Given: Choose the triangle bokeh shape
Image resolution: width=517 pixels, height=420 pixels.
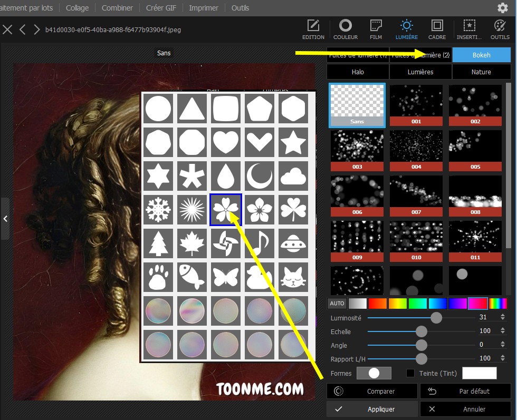Looking at the screenshot, I should (x=192, y=109).
